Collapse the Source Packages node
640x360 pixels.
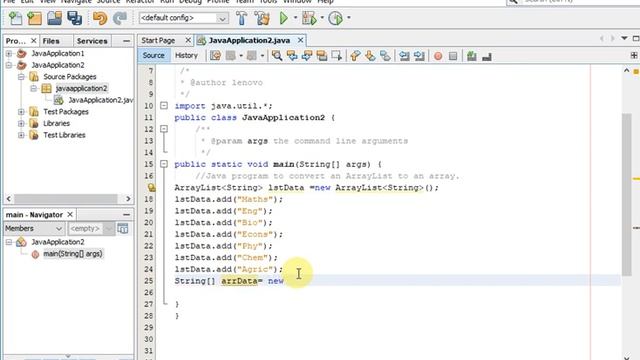pos(21,77)
